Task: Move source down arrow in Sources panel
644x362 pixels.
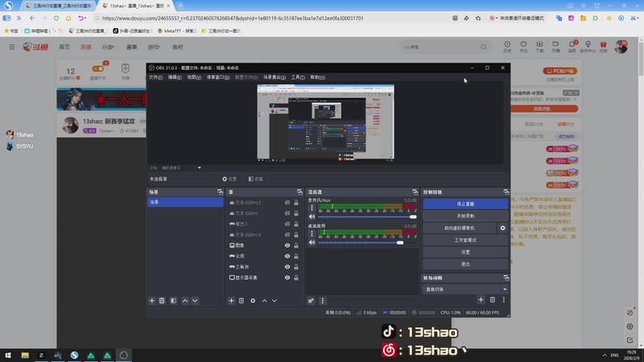Action: pos(275,301)
